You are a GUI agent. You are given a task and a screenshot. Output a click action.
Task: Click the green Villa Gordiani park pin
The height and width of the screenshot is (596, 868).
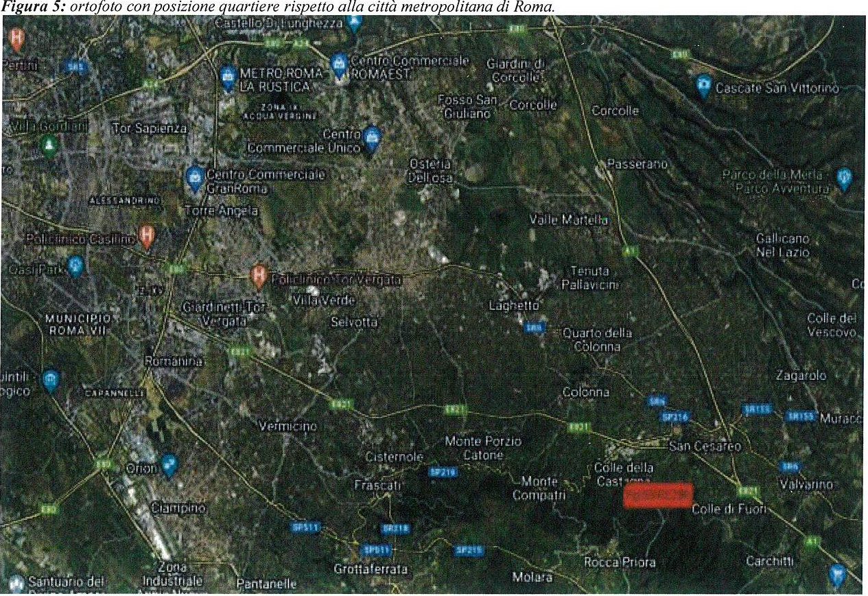(x=48, y=145)
